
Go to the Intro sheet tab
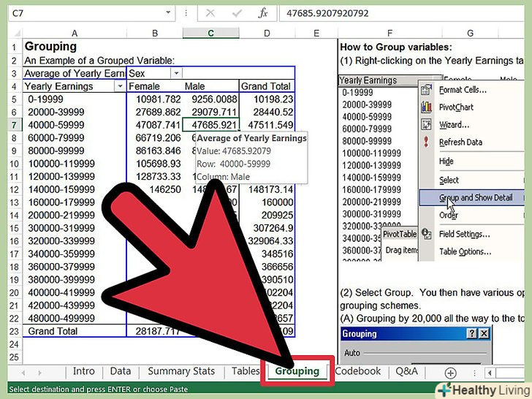point(84,371)
